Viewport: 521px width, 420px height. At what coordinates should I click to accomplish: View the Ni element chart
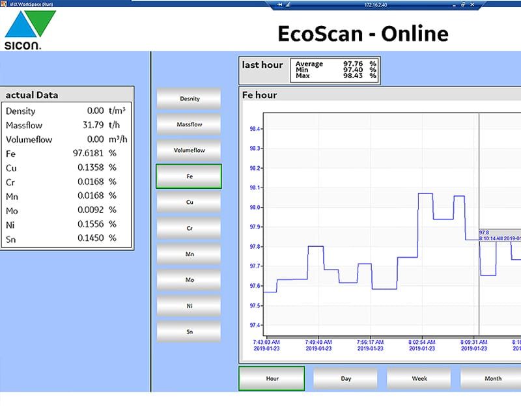point(189,305)
